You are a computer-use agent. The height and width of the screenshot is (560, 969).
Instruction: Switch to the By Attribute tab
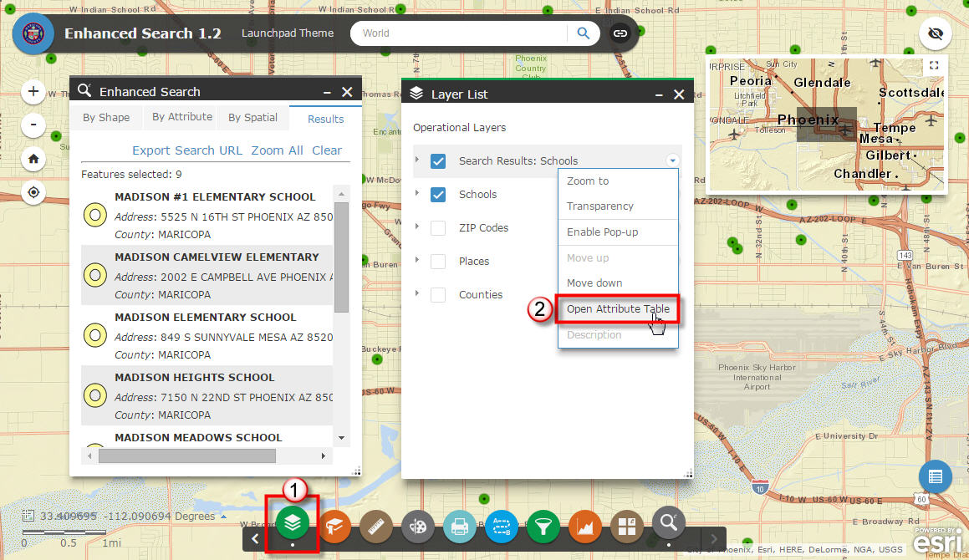[181, 117]
